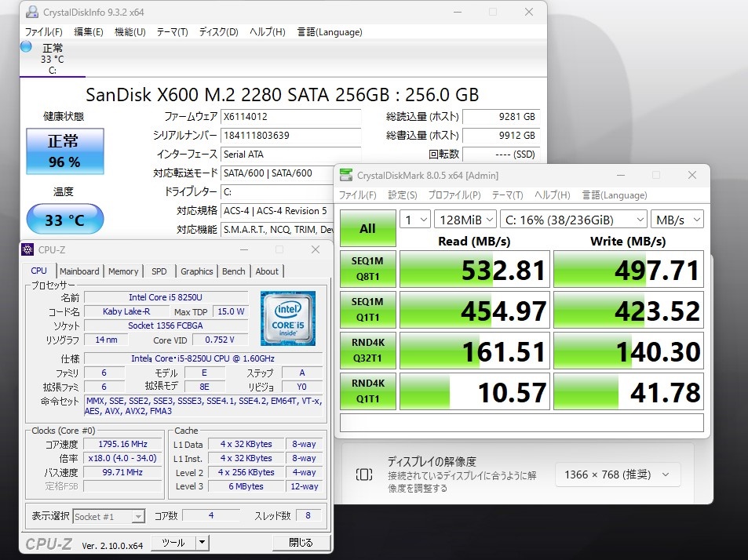Open the プロファイル(P) menu in CrystalDiskMark

(x=454, y=195)
